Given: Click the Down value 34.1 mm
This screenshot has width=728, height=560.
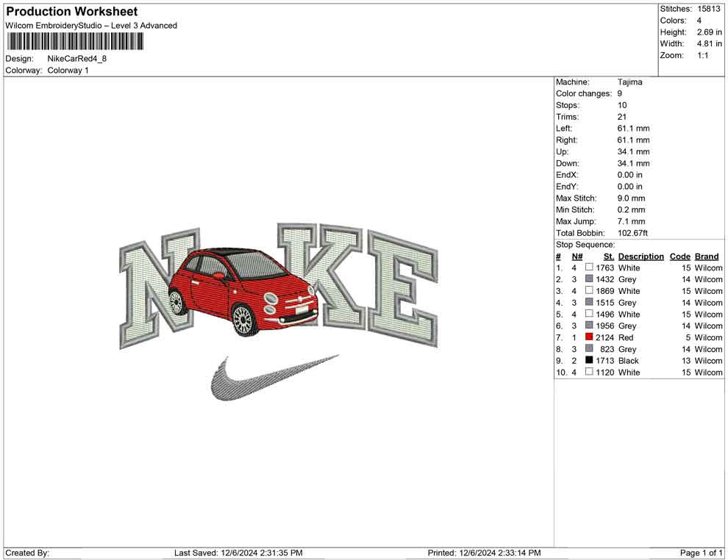Looking at the screenshot, I should (x=633, y=163).
